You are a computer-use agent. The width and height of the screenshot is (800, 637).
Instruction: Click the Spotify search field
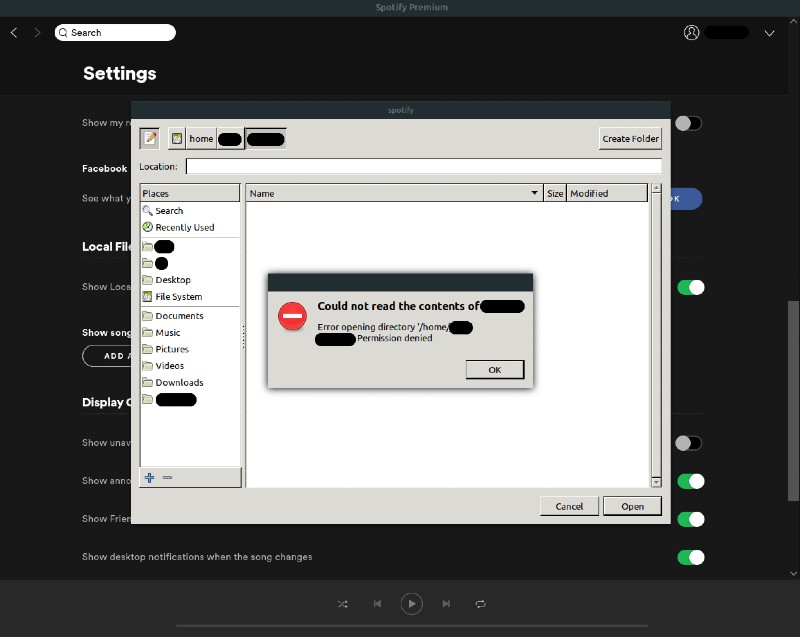(115, 33)
